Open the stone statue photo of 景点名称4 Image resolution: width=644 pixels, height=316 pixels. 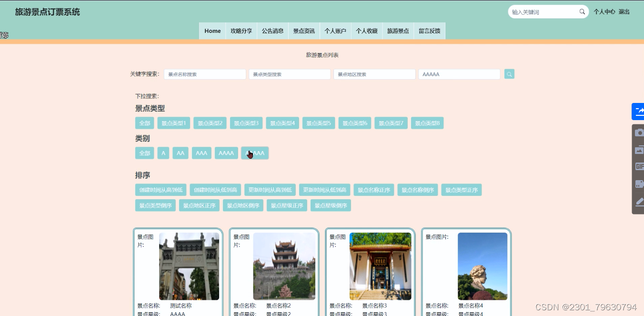click(x=483, y=266)
